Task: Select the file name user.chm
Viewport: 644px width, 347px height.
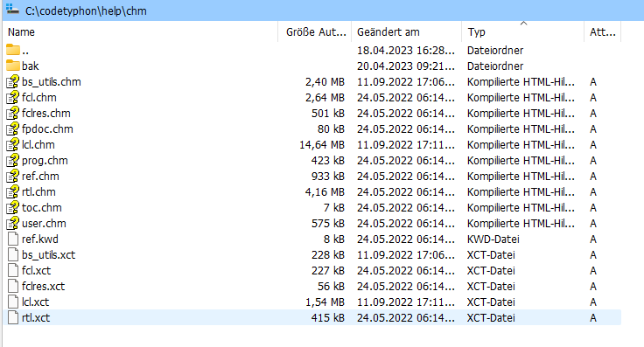Action: pos(44,223)
